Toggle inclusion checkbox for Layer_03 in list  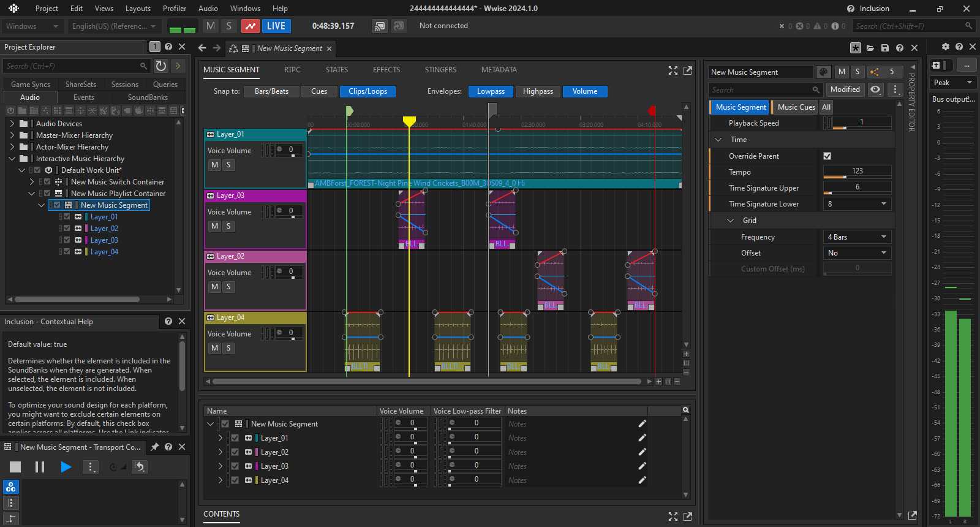(x=235, y=466)
